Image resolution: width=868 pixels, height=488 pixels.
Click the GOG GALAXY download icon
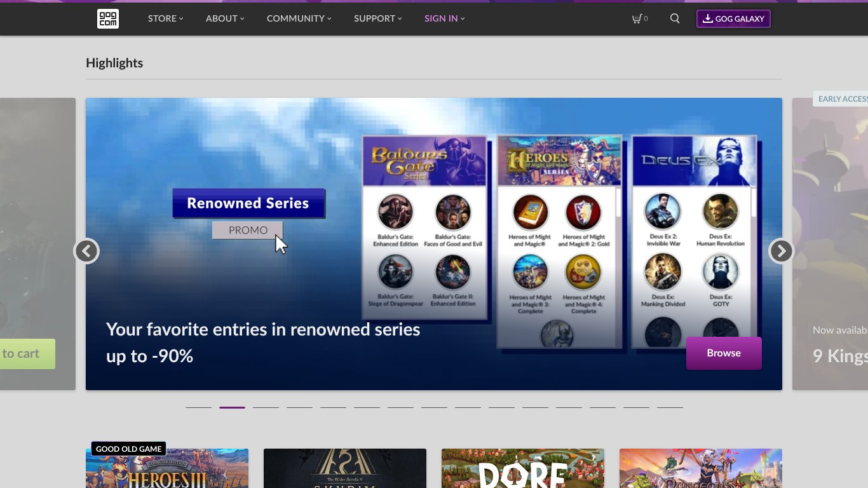pos(707,18)
